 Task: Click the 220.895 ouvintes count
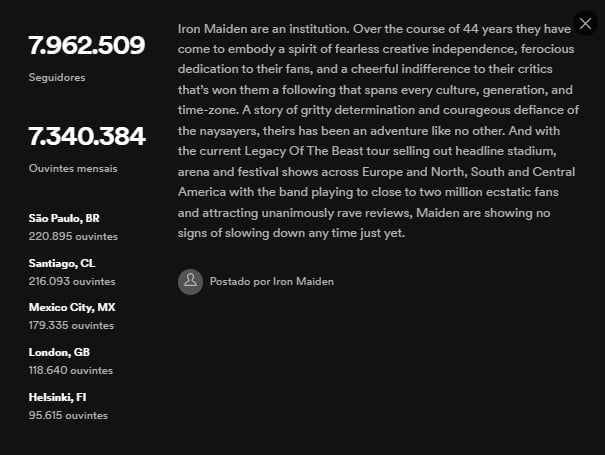pos(73,236)
